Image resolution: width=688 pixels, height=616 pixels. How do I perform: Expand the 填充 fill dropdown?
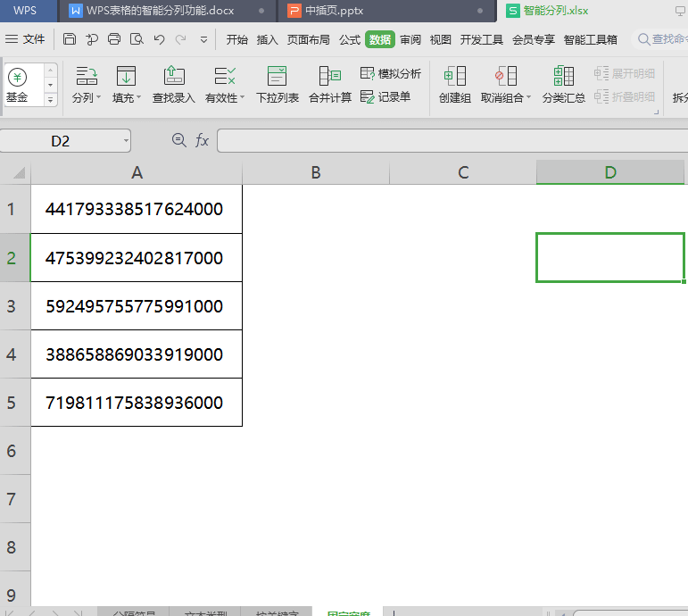tap(139, 98)
